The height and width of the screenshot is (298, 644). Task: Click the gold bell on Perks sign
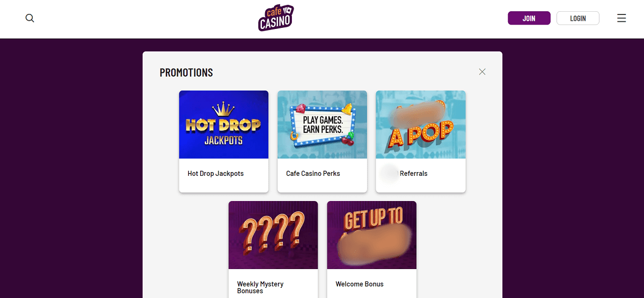(x=347, y=108)
